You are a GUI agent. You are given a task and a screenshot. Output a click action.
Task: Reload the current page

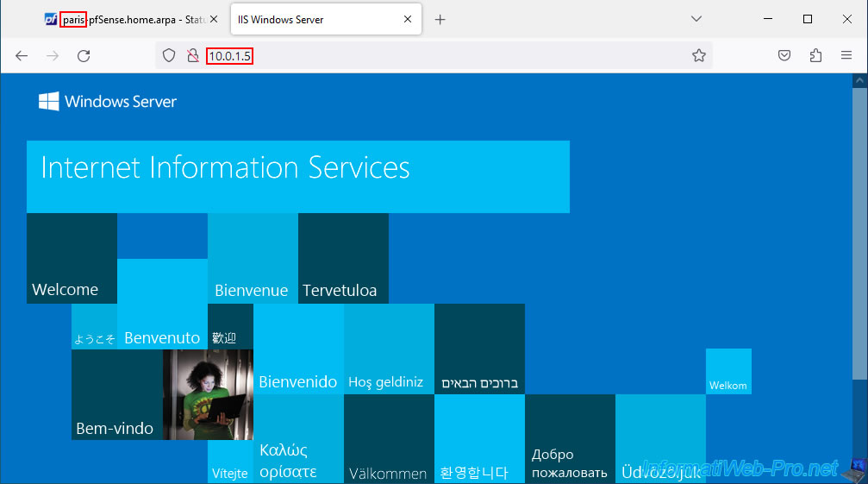click(84, 56)
